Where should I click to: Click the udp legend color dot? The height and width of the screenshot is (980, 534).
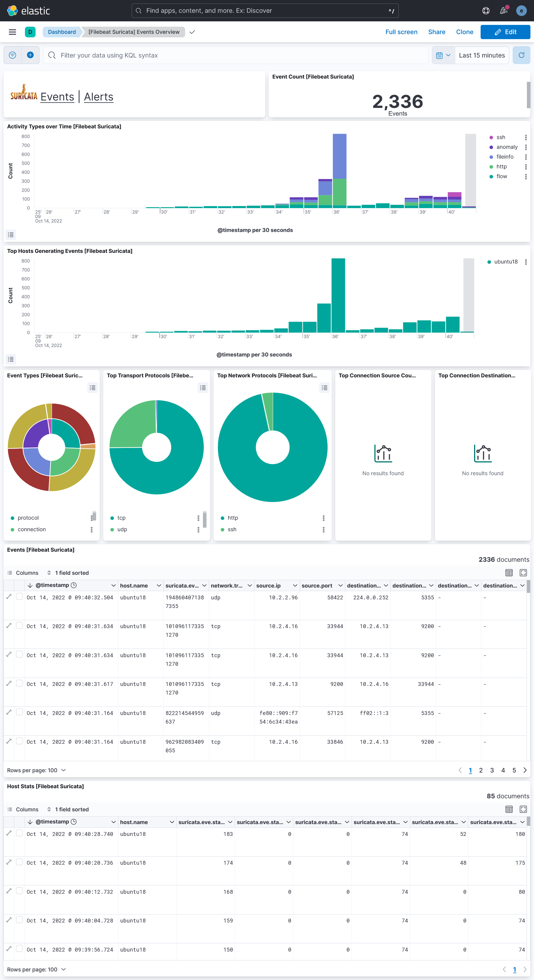tap(112, 529)
